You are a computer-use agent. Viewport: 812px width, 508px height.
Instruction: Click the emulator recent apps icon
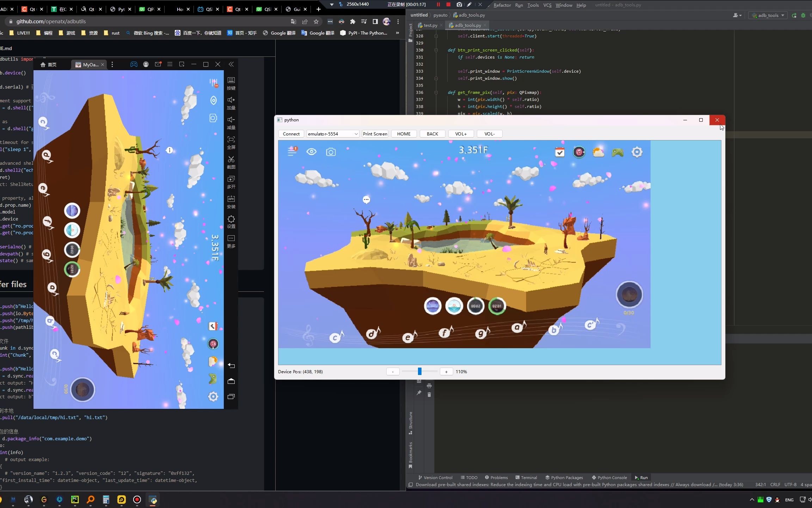point(231,397)
